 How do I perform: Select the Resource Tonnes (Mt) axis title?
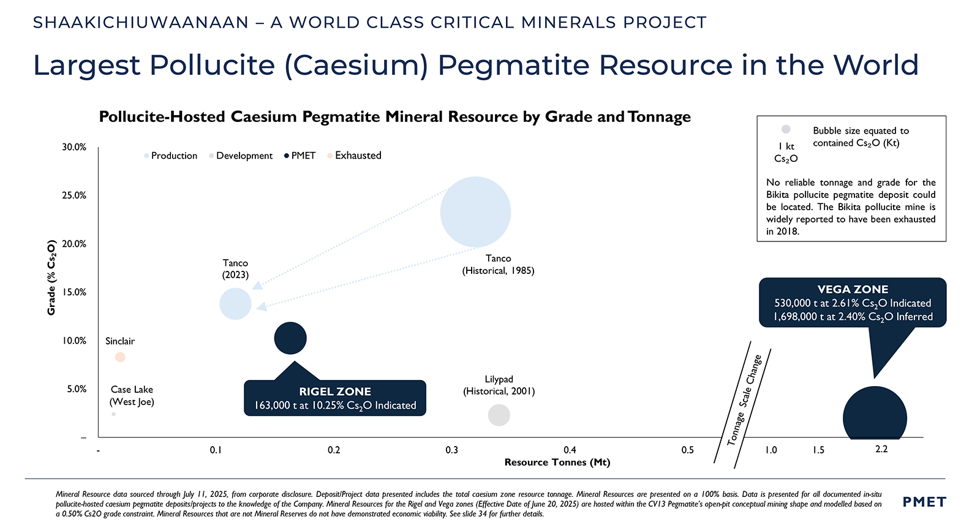[557, 463]
